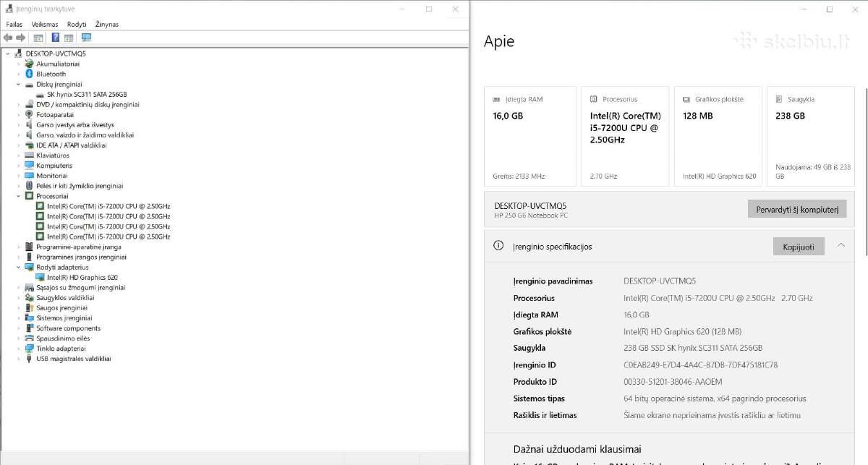Click the Kopijuoti button

tap(799, 247)
